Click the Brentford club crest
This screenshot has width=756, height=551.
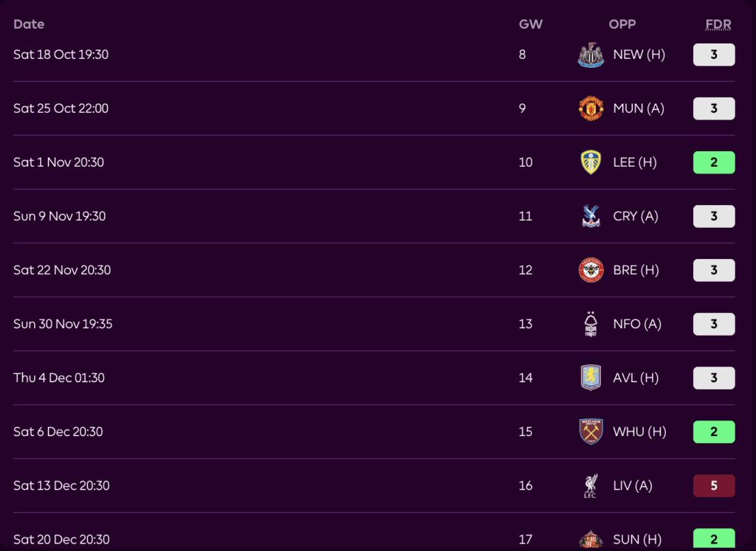(x=591, y=270)
